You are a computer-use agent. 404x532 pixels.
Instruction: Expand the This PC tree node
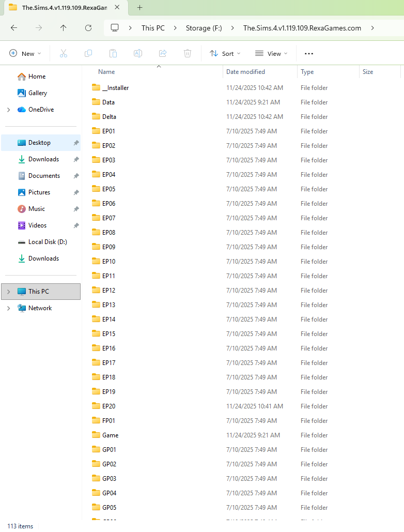8,292
